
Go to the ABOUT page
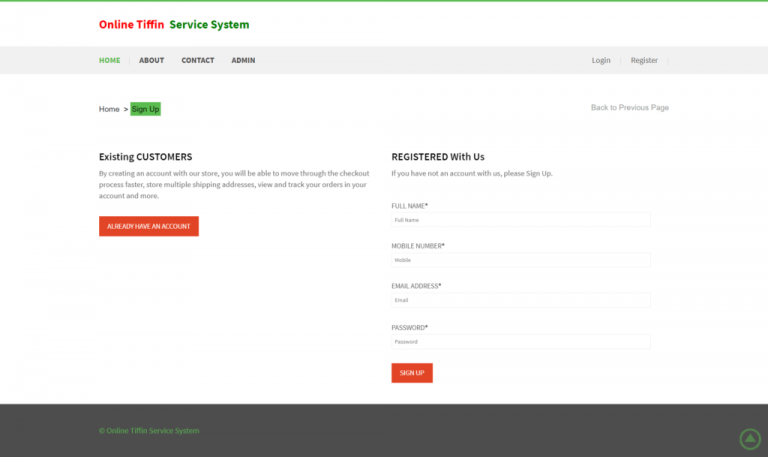(151, 60)
